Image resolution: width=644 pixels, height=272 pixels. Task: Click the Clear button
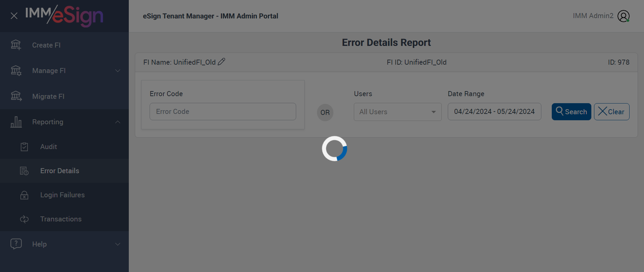(612, 112)
